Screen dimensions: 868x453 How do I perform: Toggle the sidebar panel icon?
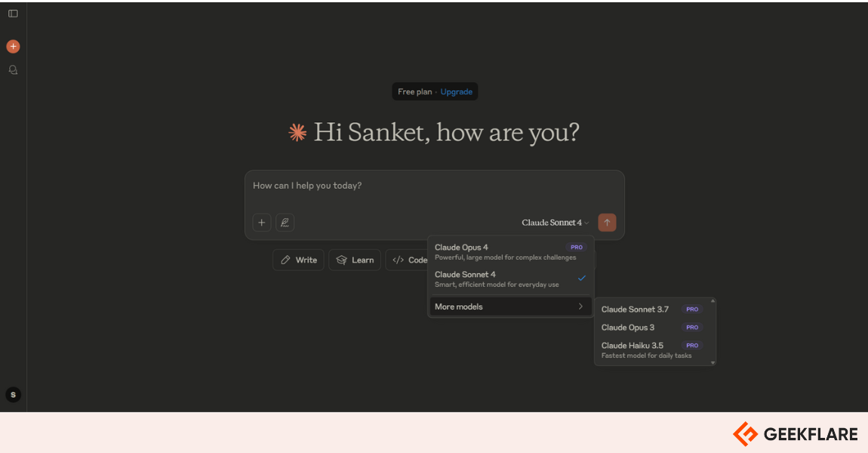[13, 14]
